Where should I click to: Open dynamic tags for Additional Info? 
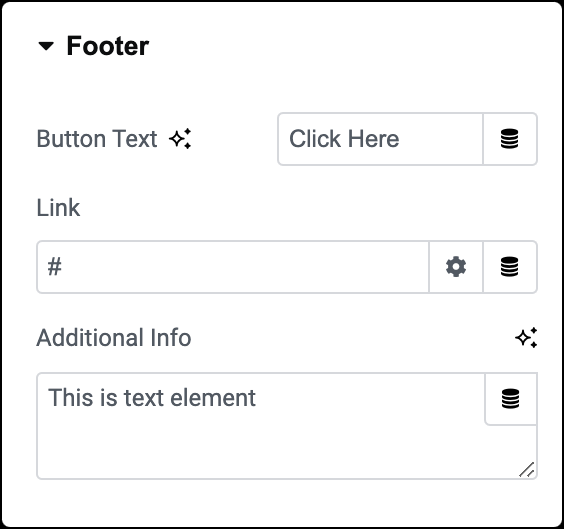click(510, 399)
